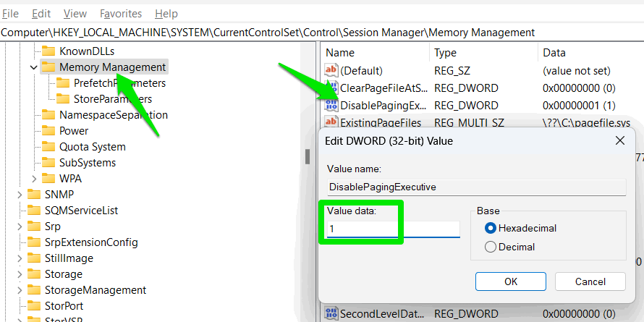Cancel the Edit DWORD dialog
Screen dimensions: 644x322
click(x=590, y=281)
